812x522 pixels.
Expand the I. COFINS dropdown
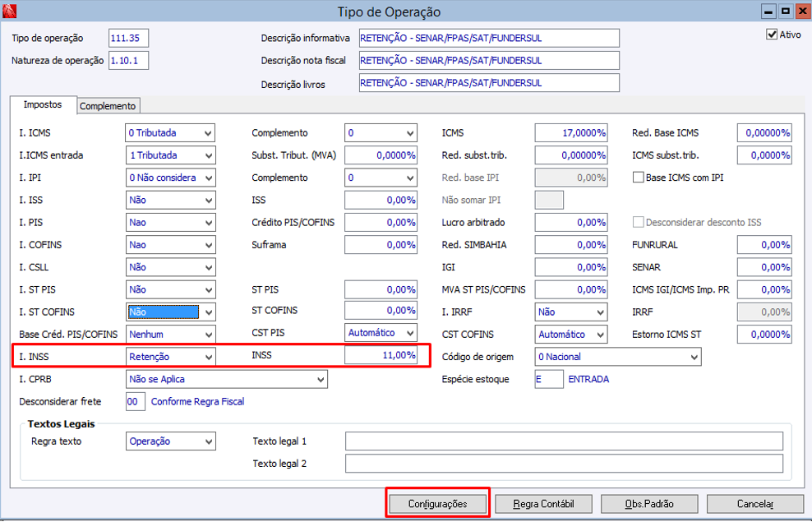pyautogui.click(x=170, y=245)
